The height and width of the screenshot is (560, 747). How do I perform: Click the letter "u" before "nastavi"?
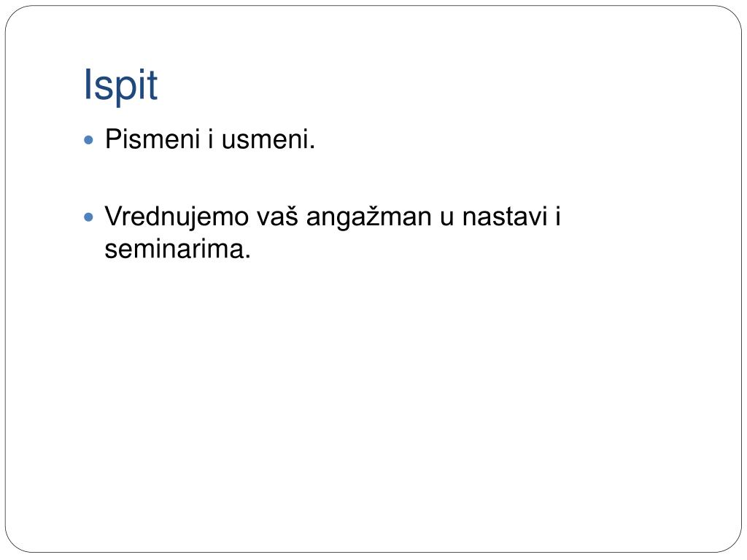[446, 218]
